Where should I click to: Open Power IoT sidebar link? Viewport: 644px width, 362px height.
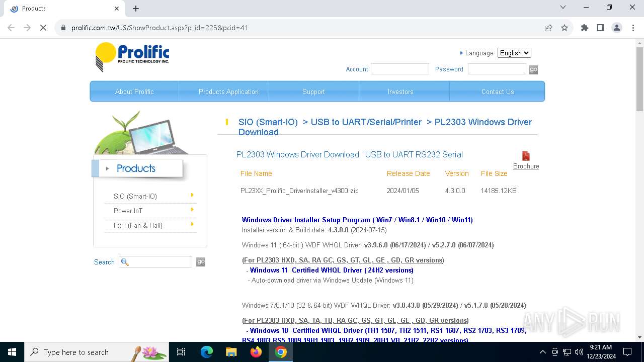[x=128, y=211]
